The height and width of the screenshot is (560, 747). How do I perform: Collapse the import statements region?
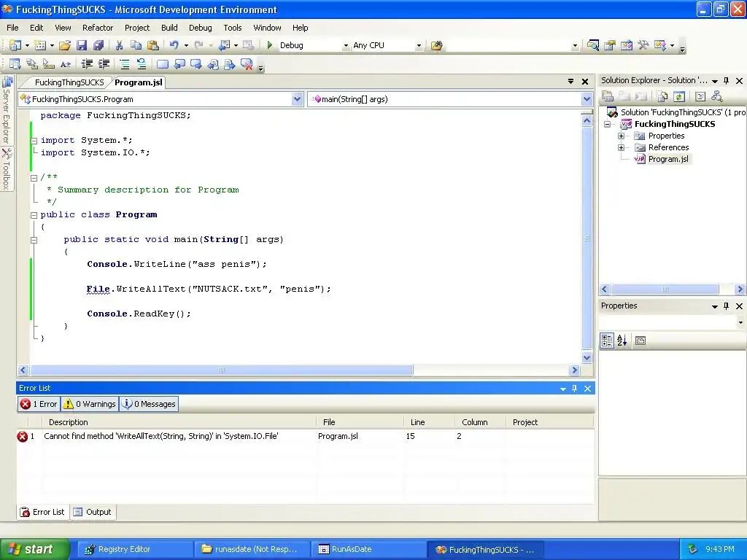tap(34, 141)
